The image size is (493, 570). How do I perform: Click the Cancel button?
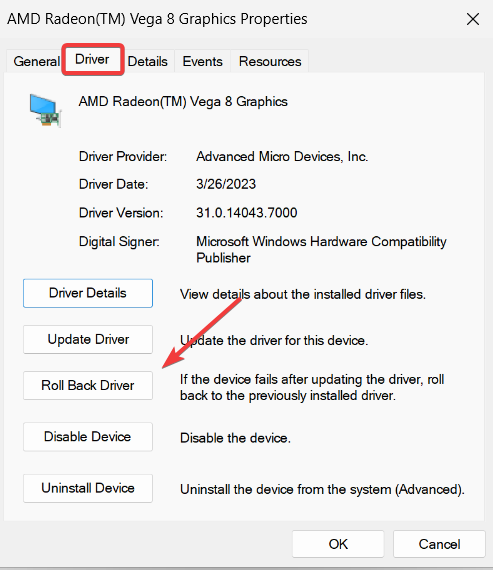pos(439,544)
